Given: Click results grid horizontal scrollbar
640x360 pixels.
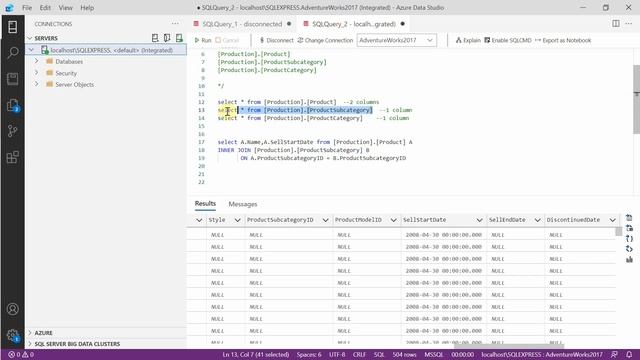Looking at the screenshot, I should click(x=509, y=346).
